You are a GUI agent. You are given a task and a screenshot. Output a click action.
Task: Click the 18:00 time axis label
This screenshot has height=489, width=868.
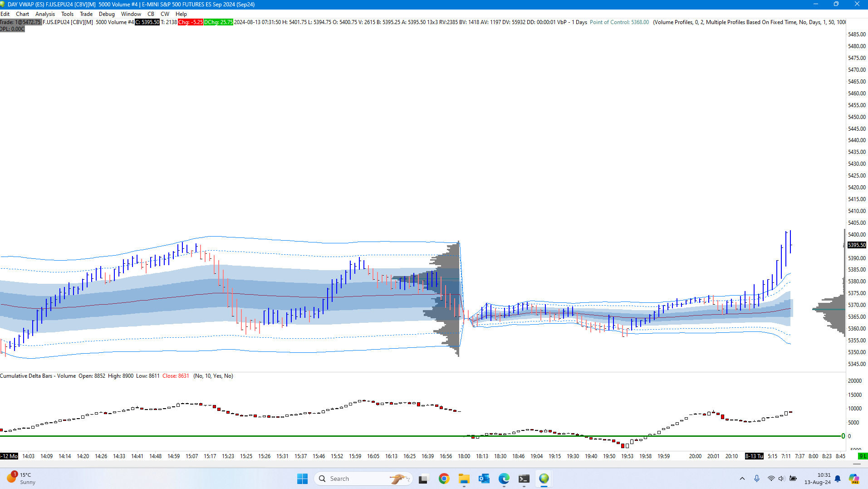pos(464,456)
